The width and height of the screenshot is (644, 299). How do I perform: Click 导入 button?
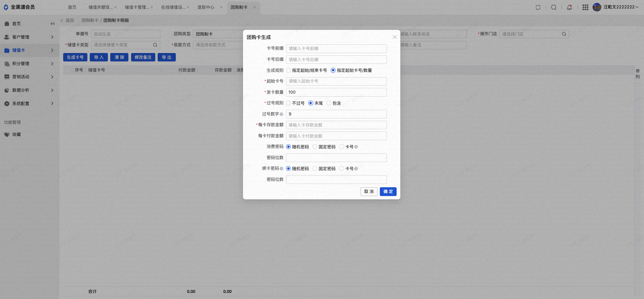click(x=99, y=57)
